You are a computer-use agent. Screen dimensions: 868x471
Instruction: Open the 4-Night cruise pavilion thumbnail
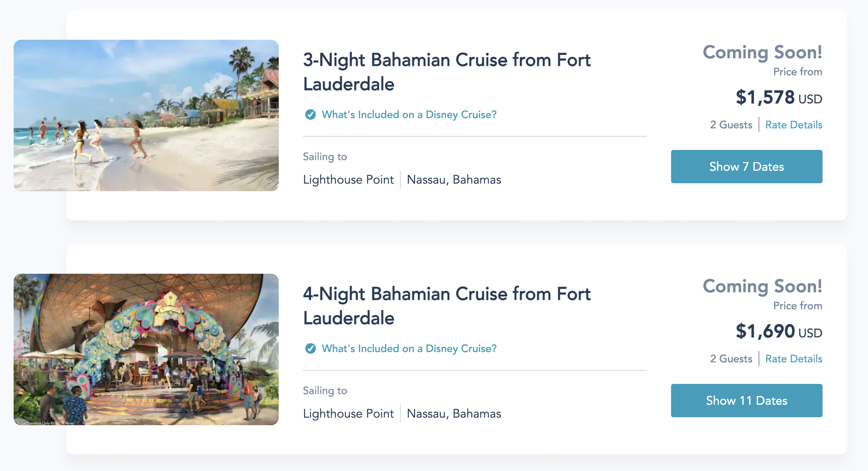[x=146, y=349]
